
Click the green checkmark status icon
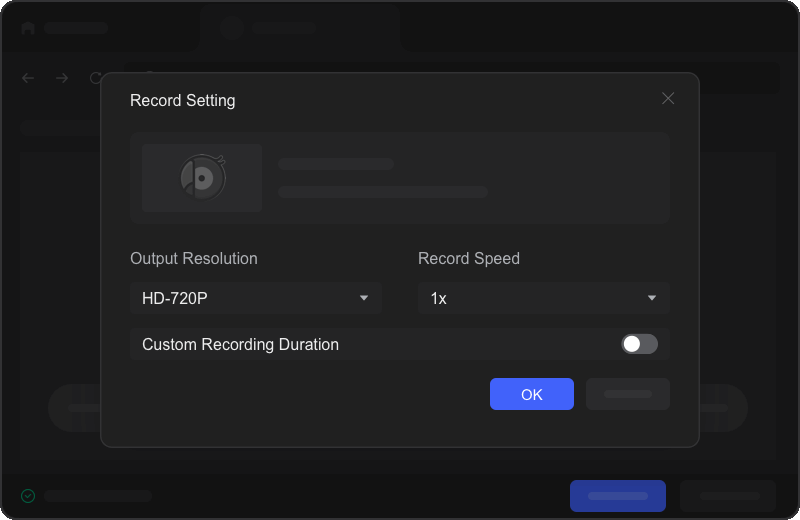click(28, 496)
